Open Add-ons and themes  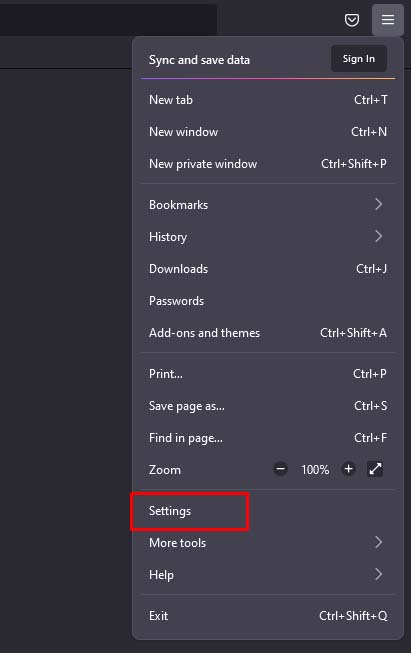tap(268, 333)
